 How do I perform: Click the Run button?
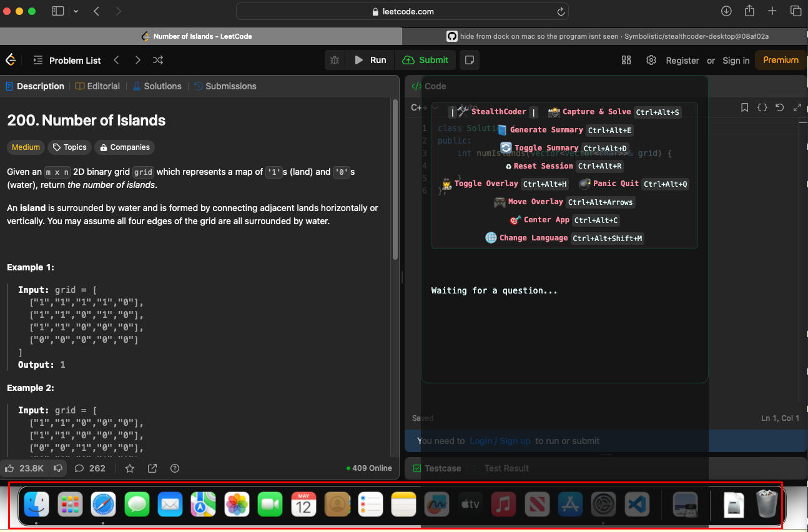[370, 60]
